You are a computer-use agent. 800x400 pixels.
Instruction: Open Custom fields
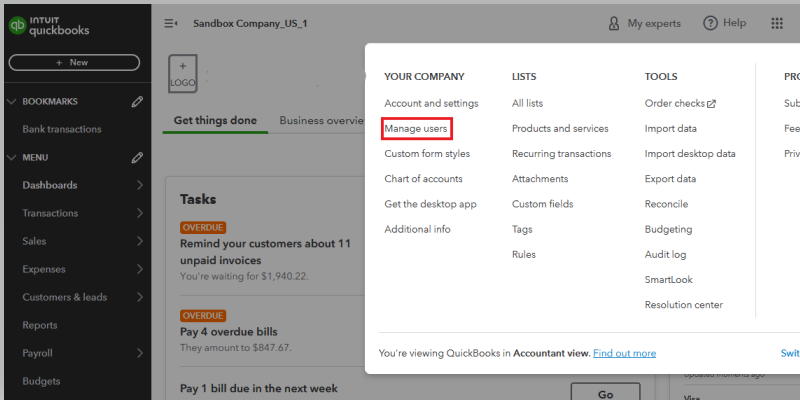tap(543, 204)
